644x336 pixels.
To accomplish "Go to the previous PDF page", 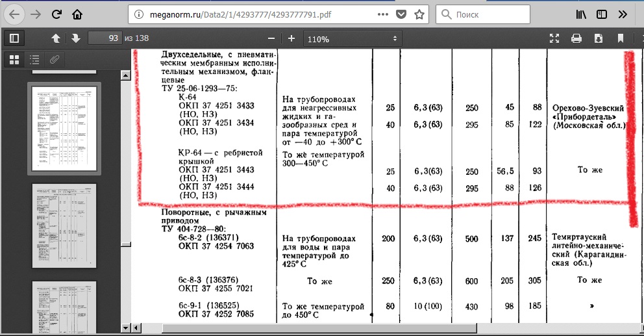I will 56,38.
